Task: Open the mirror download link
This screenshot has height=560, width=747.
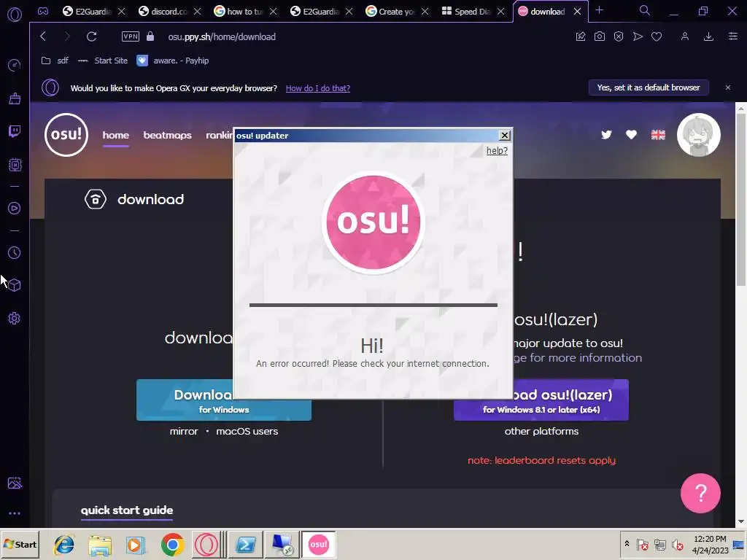Action: point(184,432)
